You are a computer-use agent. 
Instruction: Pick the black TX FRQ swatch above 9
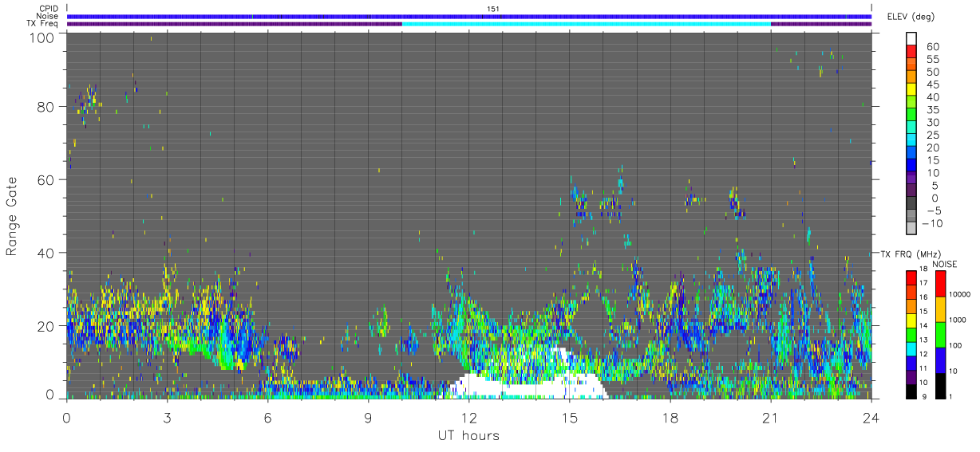point(911,391)
